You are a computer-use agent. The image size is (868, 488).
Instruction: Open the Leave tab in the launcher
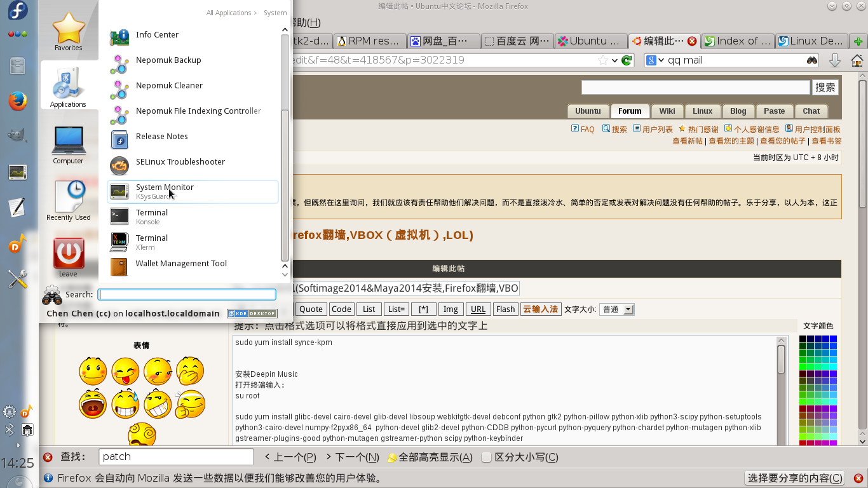(68, 257)
